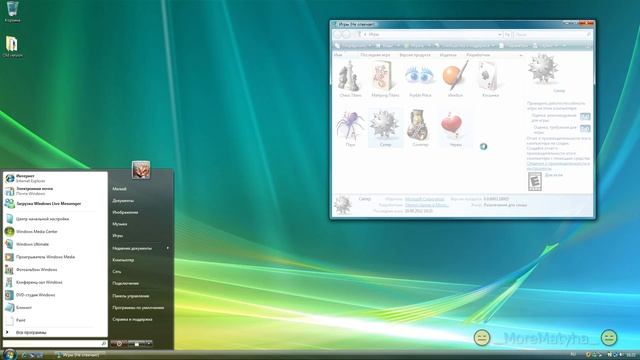Open Компьютер from the Start menu
640x360 pixels.
click(x=123, y=260)
